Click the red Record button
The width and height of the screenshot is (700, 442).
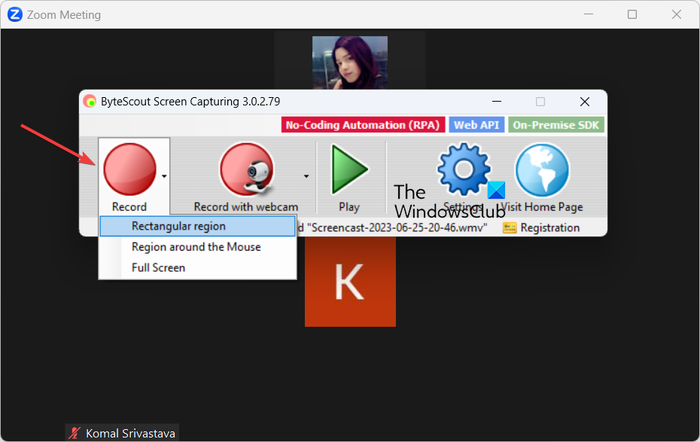[x=129, y=169]
